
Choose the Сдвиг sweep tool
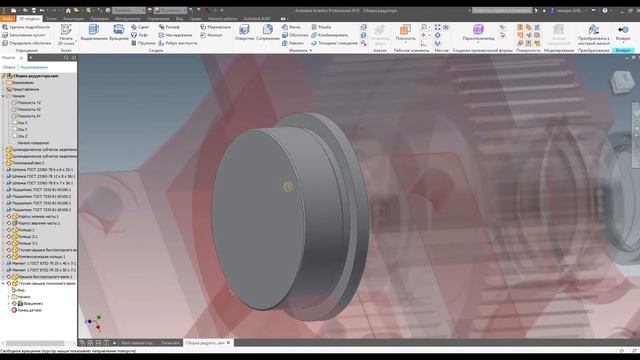tap(140, 27)
